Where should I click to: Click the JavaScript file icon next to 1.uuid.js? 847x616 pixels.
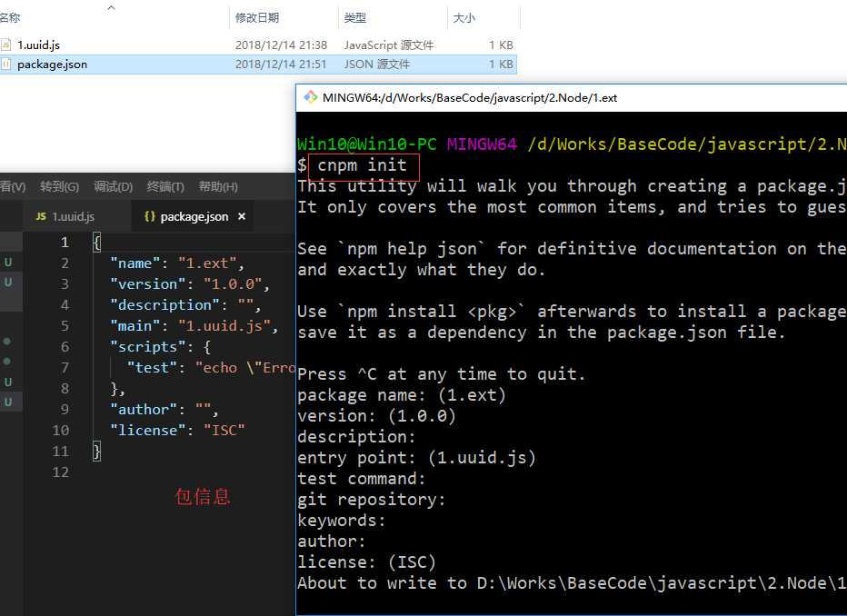tap(6, 45)
